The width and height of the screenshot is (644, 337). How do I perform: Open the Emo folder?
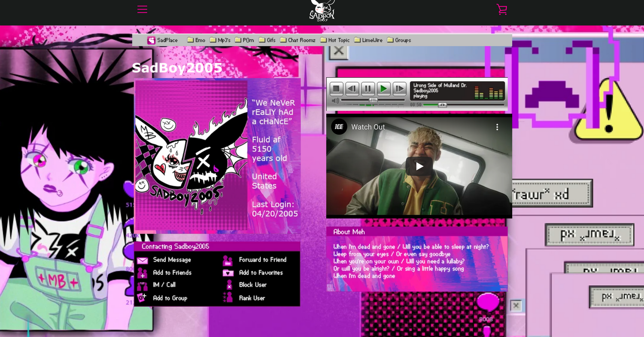(196, 40)
